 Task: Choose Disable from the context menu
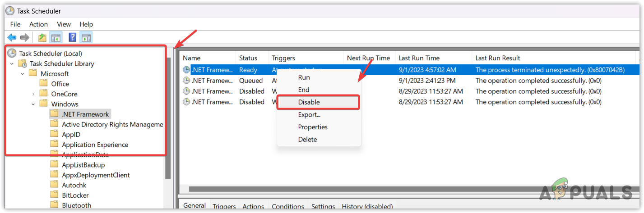click(x=319, y=102)
